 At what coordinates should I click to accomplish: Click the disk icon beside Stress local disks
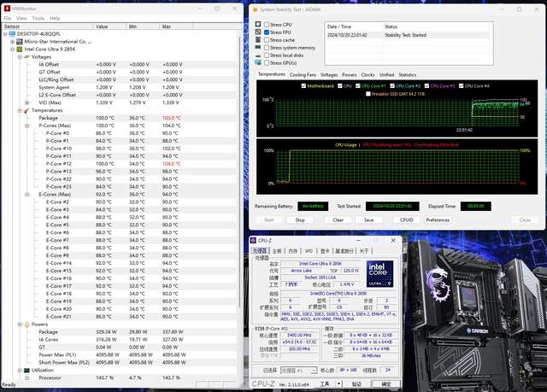258,56
